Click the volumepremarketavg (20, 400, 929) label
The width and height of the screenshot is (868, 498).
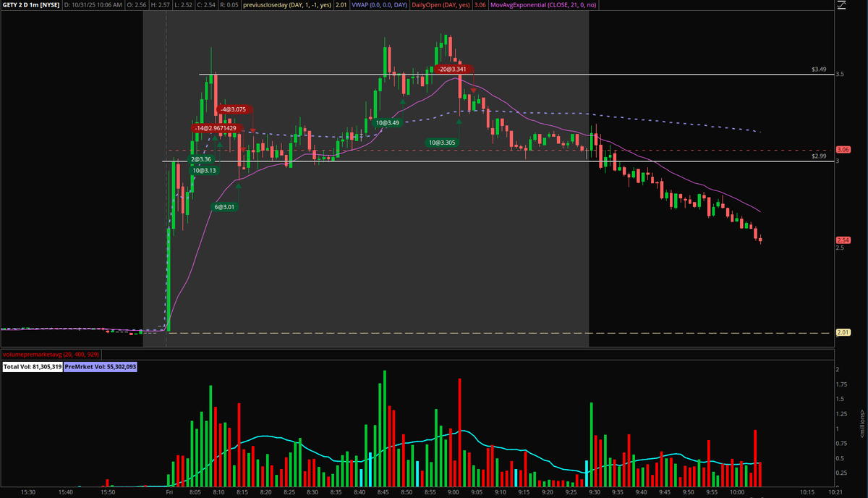pos(52,356)
